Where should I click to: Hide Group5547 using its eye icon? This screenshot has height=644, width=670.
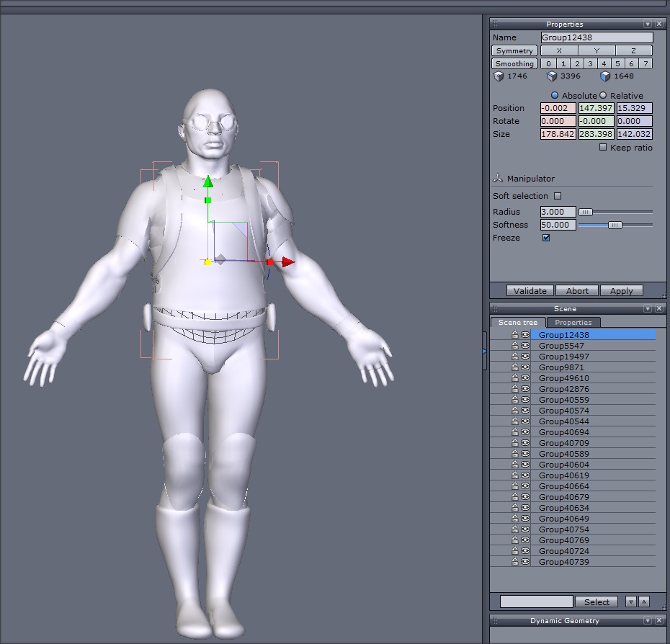525,345
